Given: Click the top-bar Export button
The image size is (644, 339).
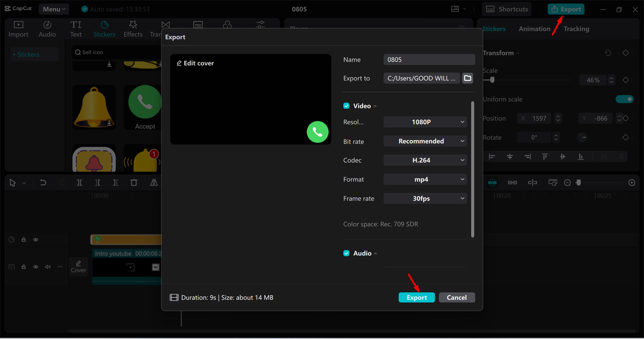Looking at the screenshot, I should click(566, 9).
